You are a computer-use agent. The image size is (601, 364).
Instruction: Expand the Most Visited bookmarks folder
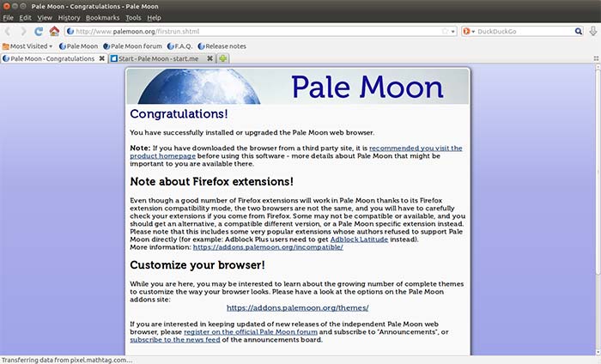pyautogui.click(x=27, y=46)
